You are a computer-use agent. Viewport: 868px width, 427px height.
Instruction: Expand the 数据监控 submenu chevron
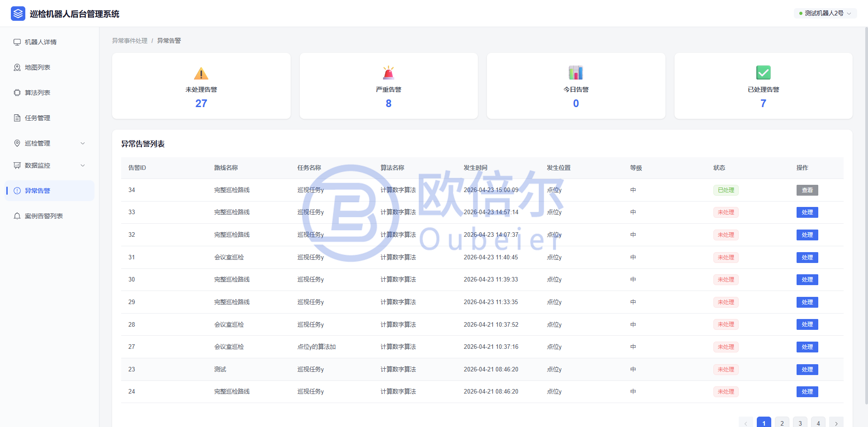(x=83, y=165)
